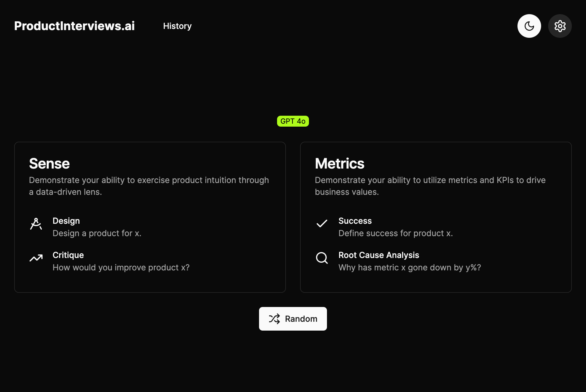Viewport: 586px width, 392px height.
Task: Click the Success checkmark icon
Action: [322, 223]
